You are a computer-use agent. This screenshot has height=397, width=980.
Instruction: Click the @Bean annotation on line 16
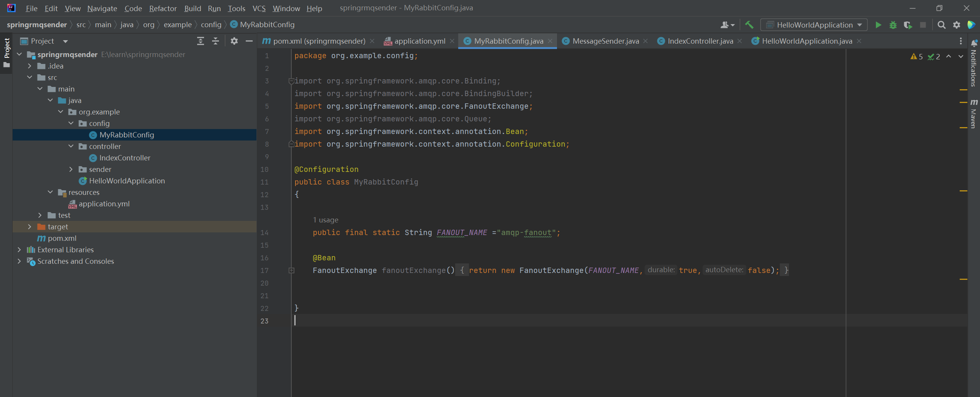click(x=324, y=258)
